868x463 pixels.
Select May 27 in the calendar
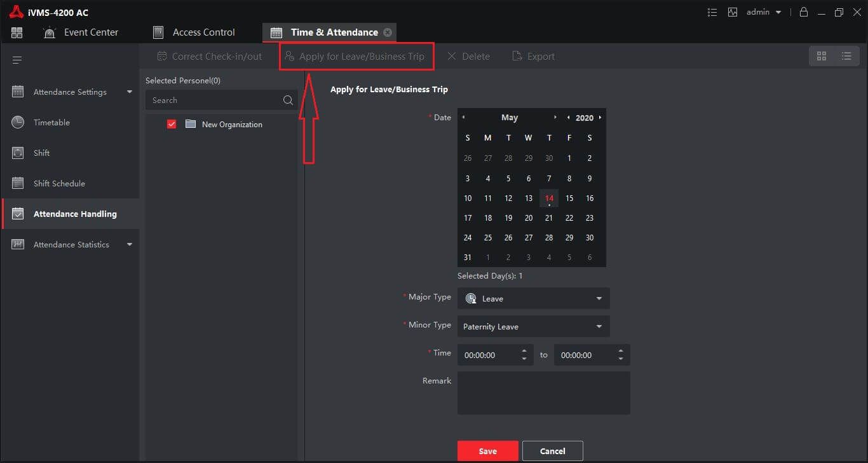(529, 237)
